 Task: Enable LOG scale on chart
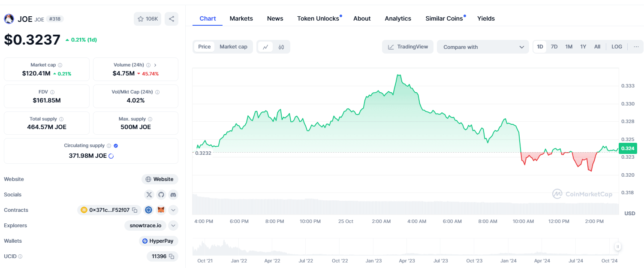(617, 47)
